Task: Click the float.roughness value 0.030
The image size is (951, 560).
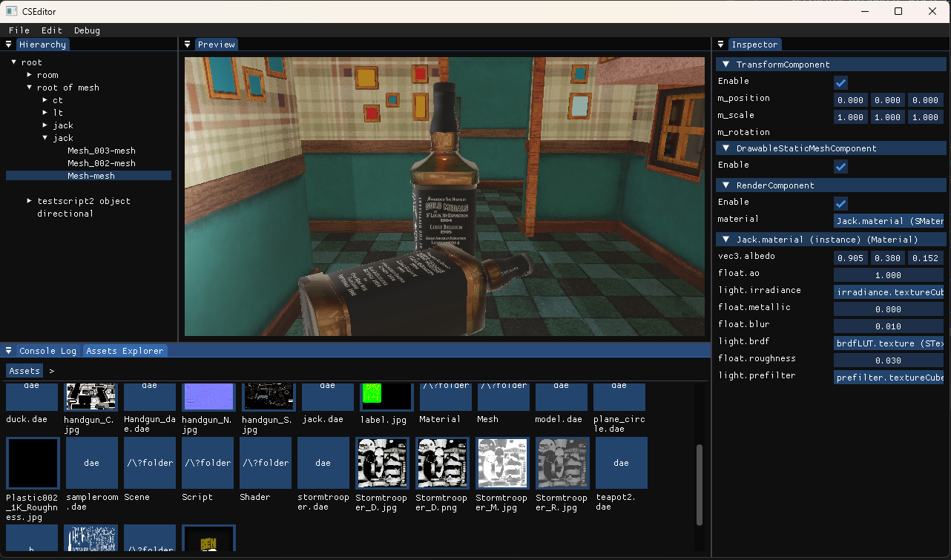Action: tap(889, 360)
